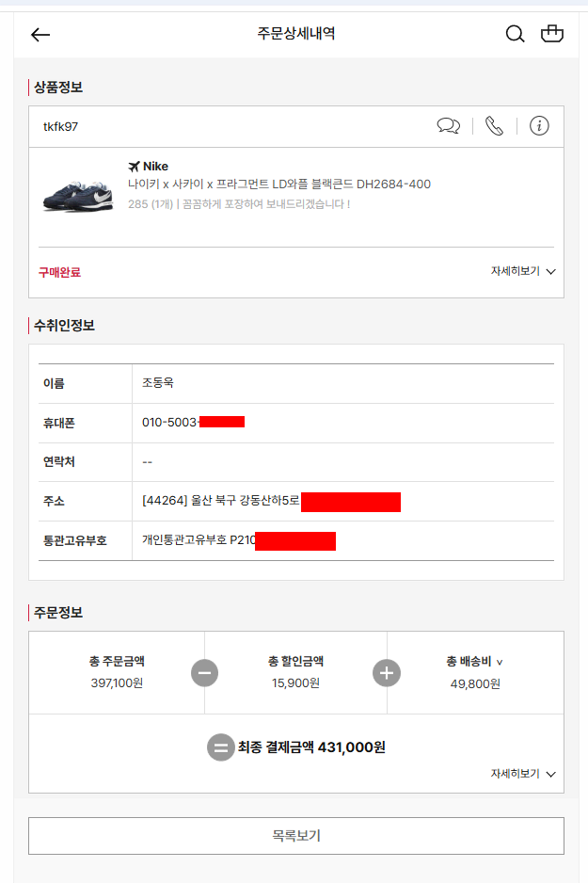Go back using the left arrow
The width and height of the screenshot is (588, 883).
pyautogui.click(x=40, y=34)
